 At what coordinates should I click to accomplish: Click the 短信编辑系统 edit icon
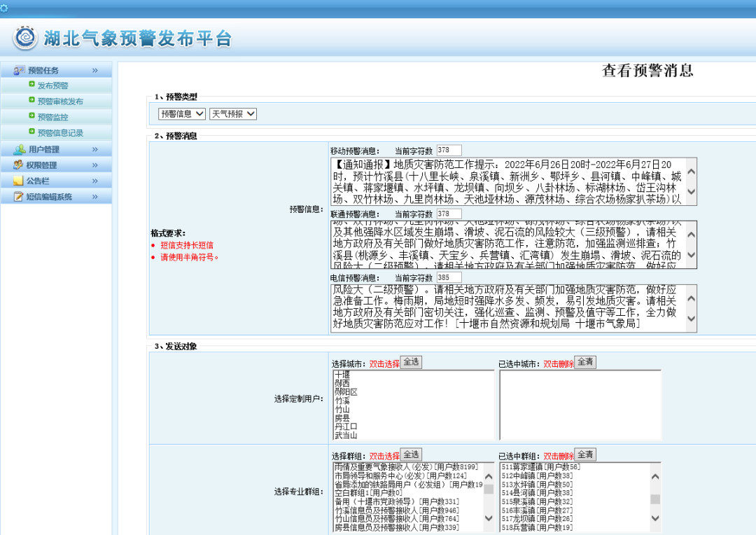coord(19,197)
